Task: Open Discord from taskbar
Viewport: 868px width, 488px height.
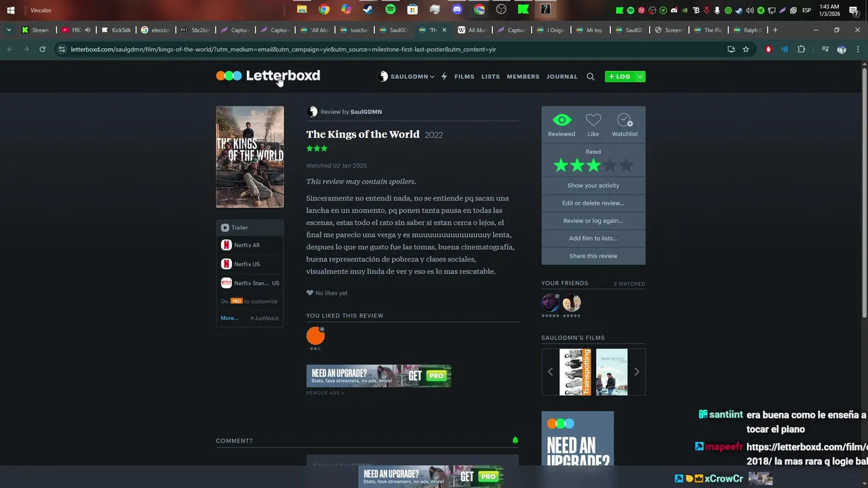Action: coord(457,9)
